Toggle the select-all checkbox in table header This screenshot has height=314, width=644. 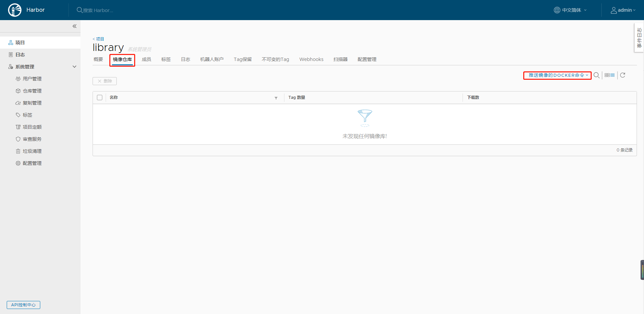(100, 98)
